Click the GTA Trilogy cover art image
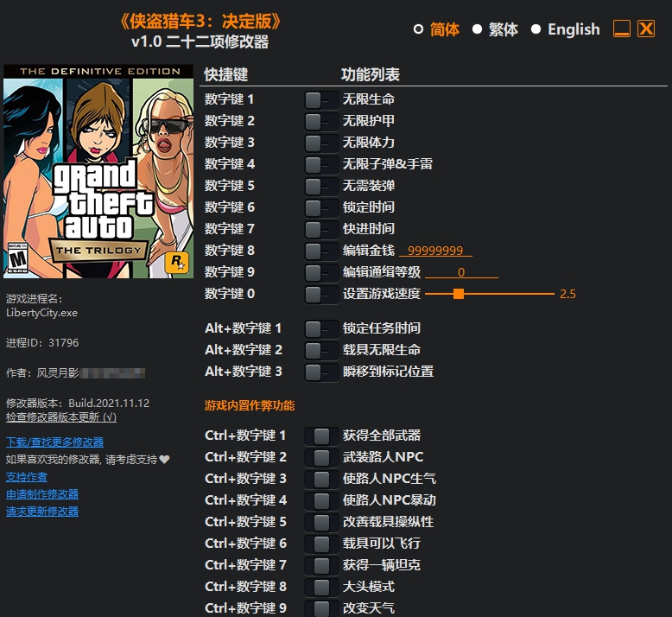 [x=98, y=171]
